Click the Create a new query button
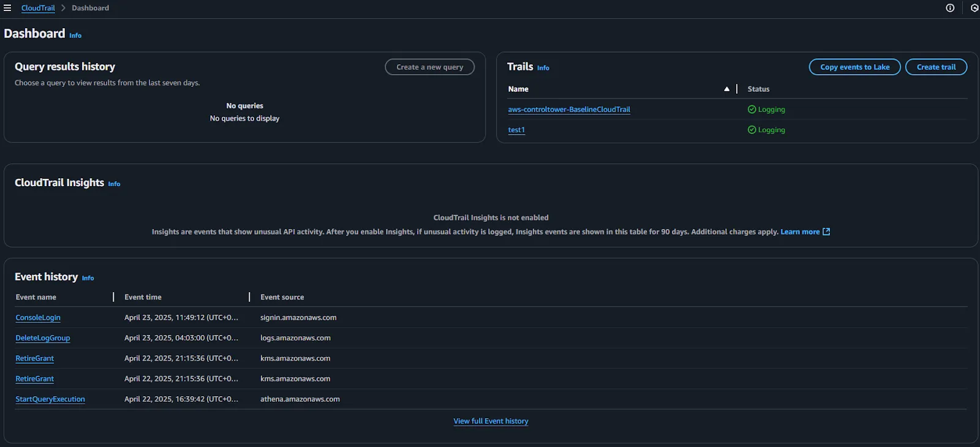The image size is (980, 447). pos(429,67)
